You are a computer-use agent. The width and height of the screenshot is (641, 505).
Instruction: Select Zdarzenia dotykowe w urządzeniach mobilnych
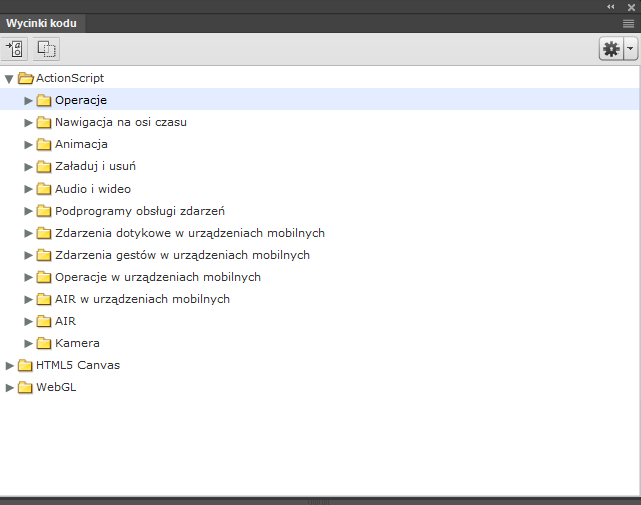[189, 233]
